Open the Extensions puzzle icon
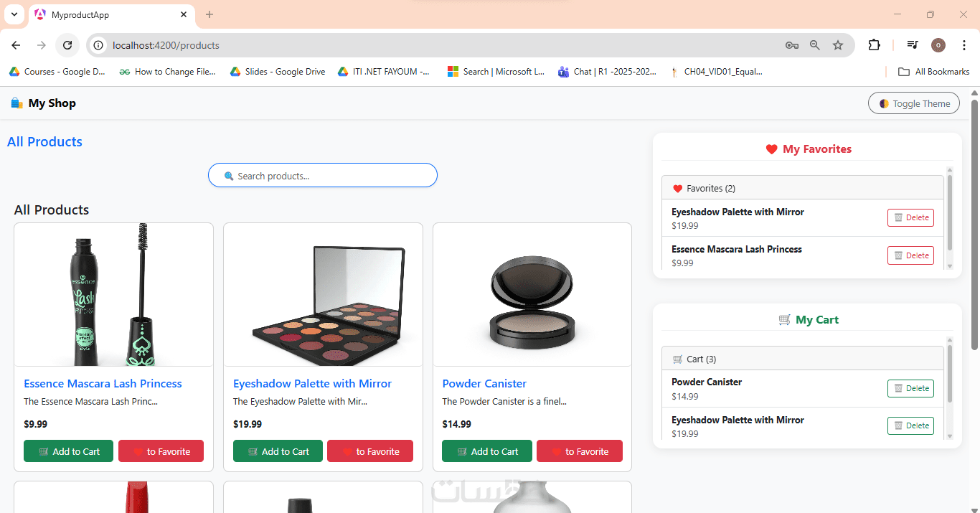Image resolution: width=980 pixels, height=513 pixels. click(874, 45)
